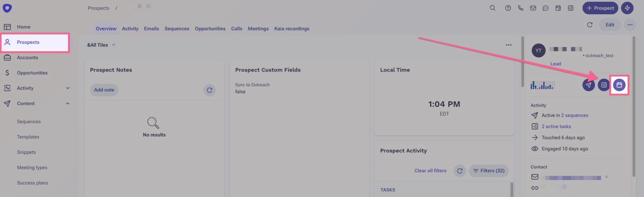
Task: Click the main tiles vertical scrollbar
Action: [523, 61]
